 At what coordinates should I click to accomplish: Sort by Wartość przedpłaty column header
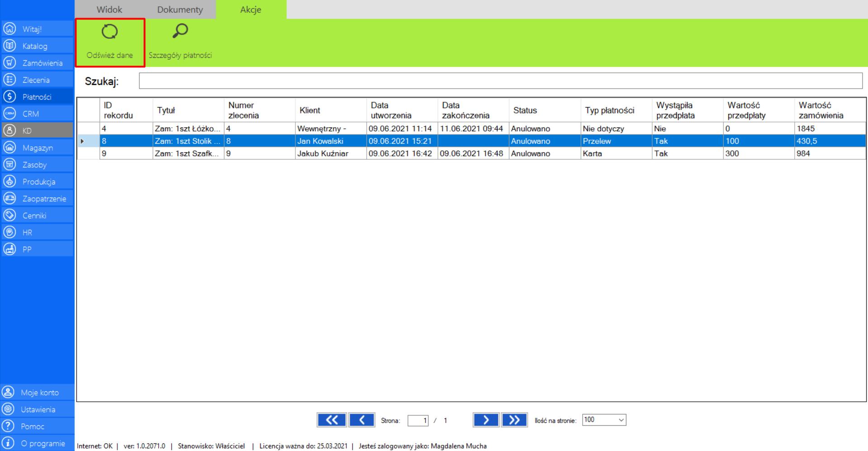pos(759,110)
